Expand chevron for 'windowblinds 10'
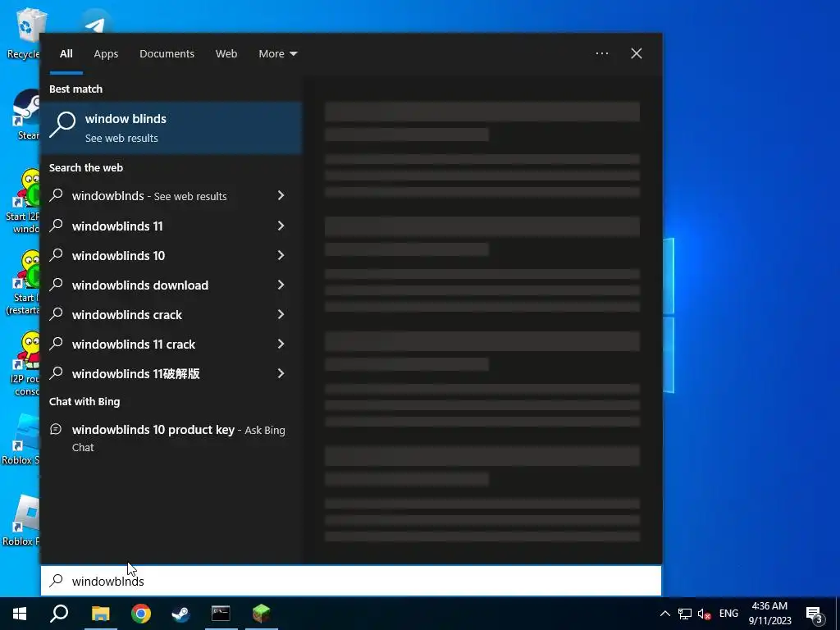Viewport: 840px width, 630px height. tap(281, 255)
